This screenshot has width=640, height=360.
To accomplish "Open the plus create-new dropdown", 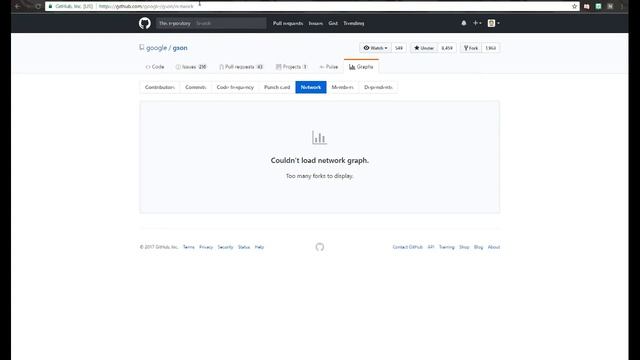I will [x=477, y=23].
